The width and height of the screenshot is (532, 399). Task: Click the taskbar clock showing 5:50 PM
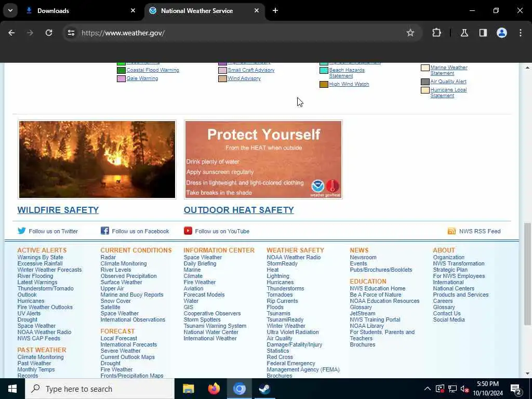[487, 389]
